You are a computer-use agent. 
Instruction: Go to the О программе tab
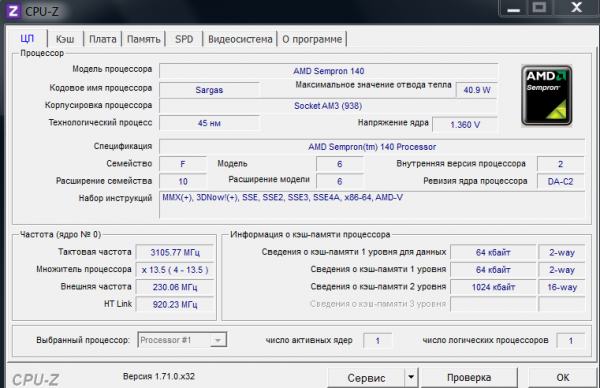(x=312, y=39)
